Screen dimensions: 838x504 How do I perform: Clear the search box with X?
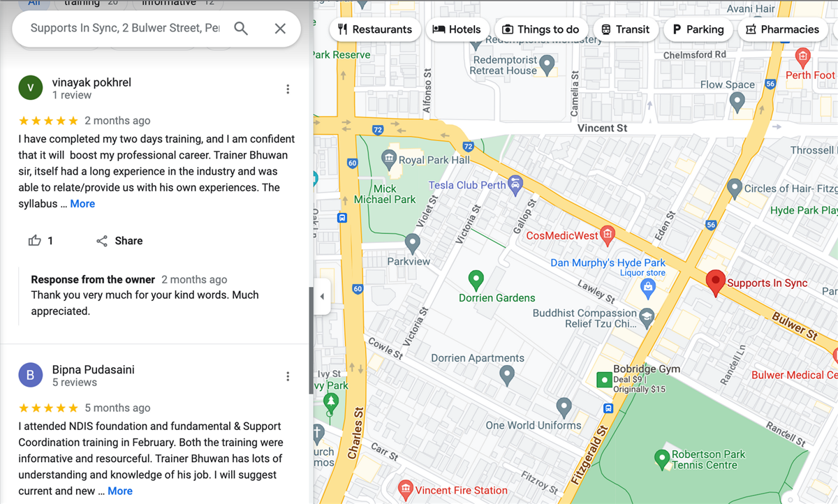pos(280,28)
